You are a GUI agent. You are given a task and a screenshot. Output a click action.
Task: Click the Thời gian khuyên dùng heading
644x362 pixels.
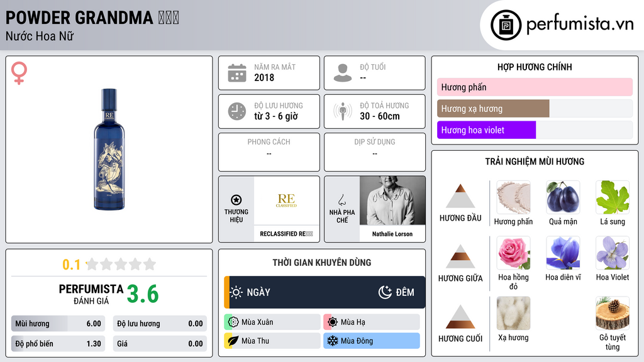tap(322, 262)
